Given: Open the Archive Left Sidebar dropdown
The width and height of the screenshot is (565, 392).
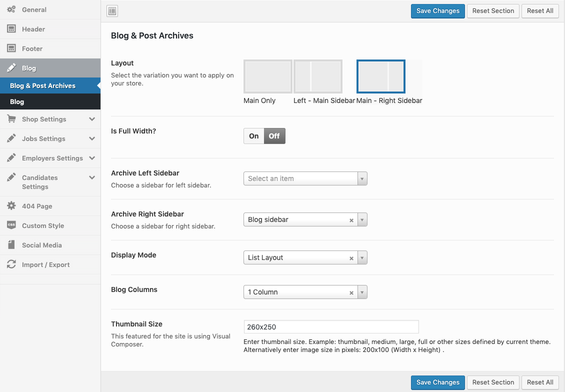Looking at the screenshot, I should [x=305, y=178].
